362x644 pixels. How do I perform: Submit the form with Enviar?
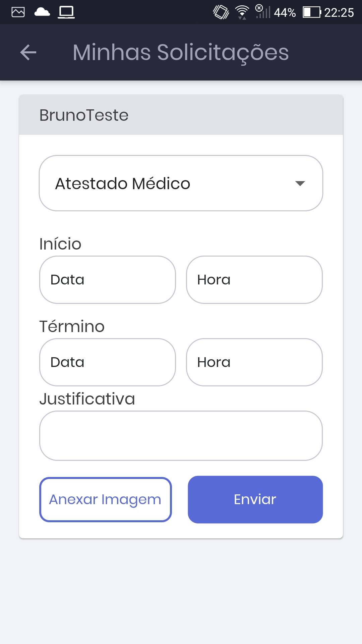(x=255, y=499)
